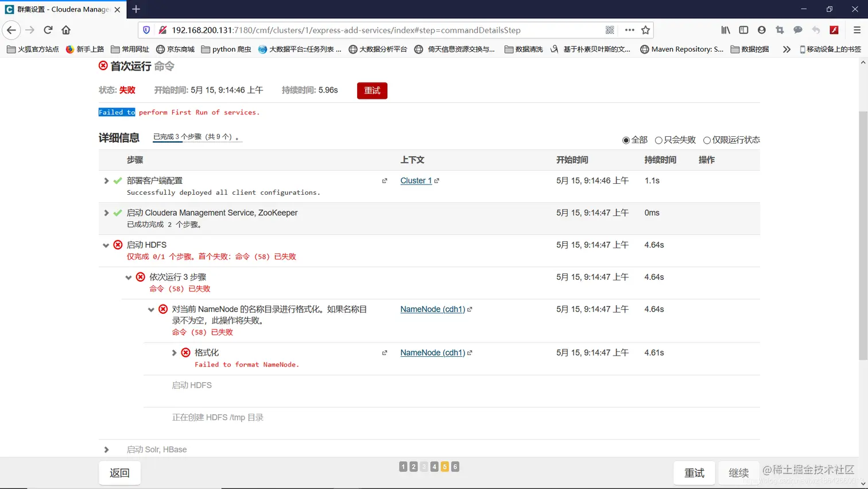Click the red 重试 button near status
868x489 pixels.
tap(372, 91)
